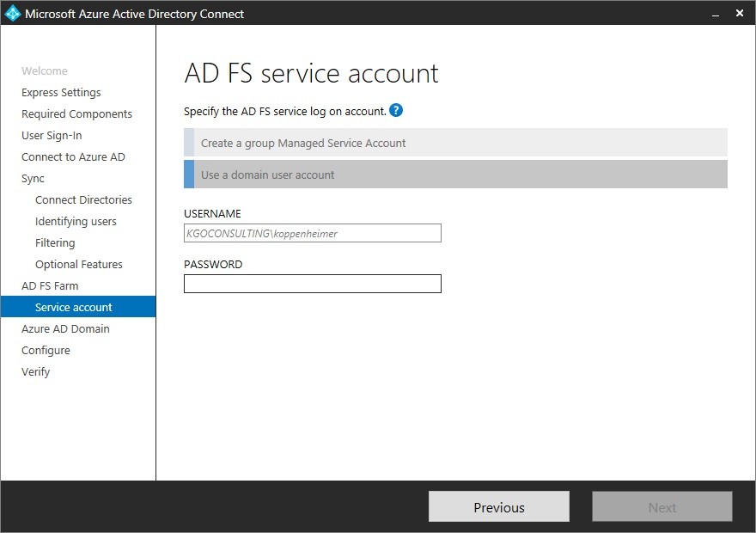Click the AD FS service account heading
The image size is (756, 533).
click(312, 73)
